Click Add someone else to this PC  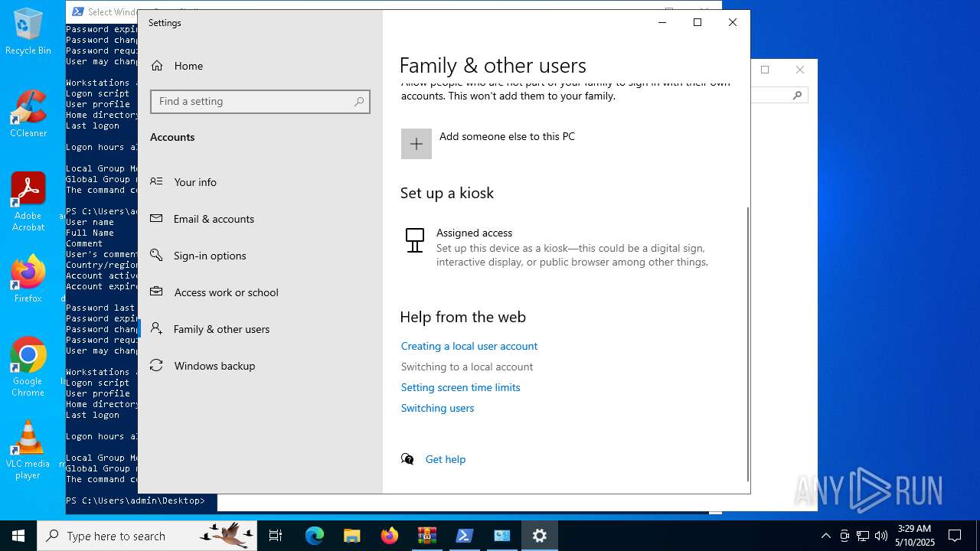[x=507, y=136]
